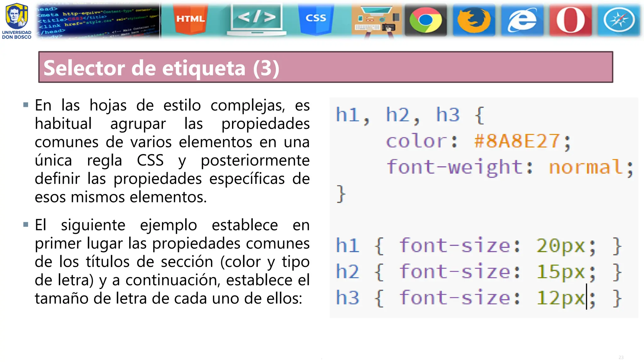Click the closing brace of grouped rule
The height and width of the screenshot is (362, 644).
coord(341,194)
